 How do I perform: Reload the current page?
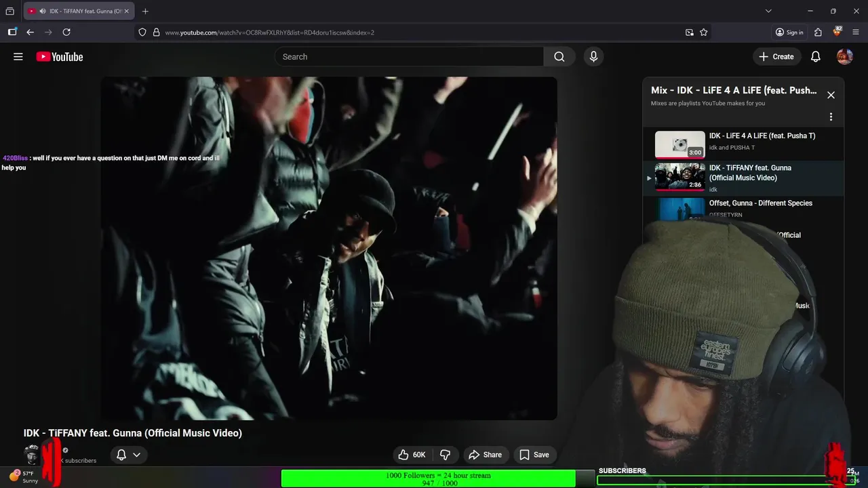66,32
